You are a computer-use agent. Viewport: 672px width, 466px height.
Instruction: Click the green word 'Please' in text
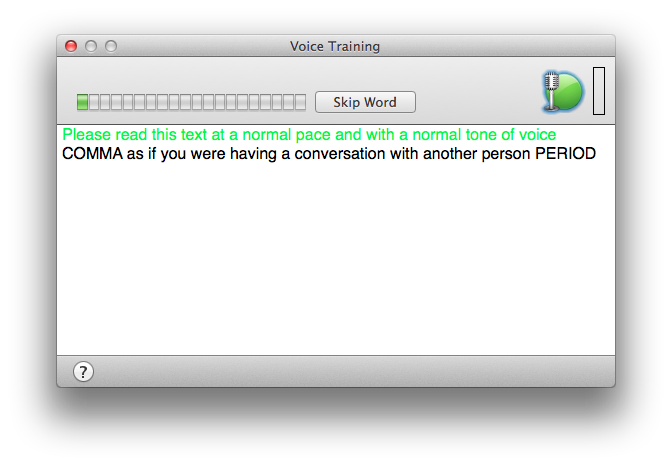(x=87, y=135)
